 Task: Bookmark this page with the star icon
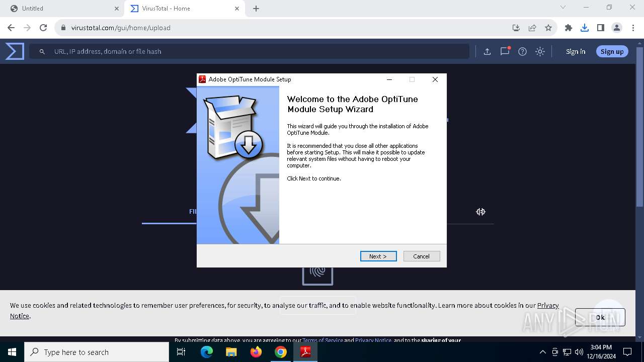(548, 28)
